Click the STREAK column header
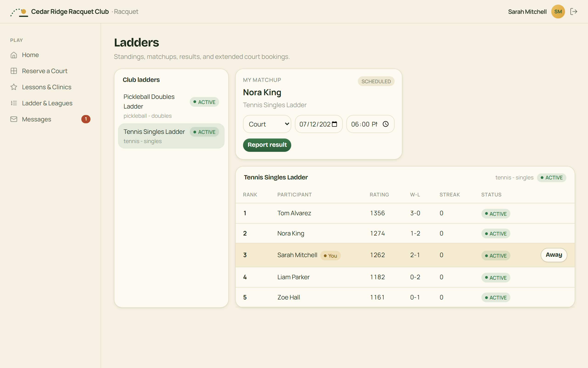Viewport: 588px width, 368px height. [449, 195]
